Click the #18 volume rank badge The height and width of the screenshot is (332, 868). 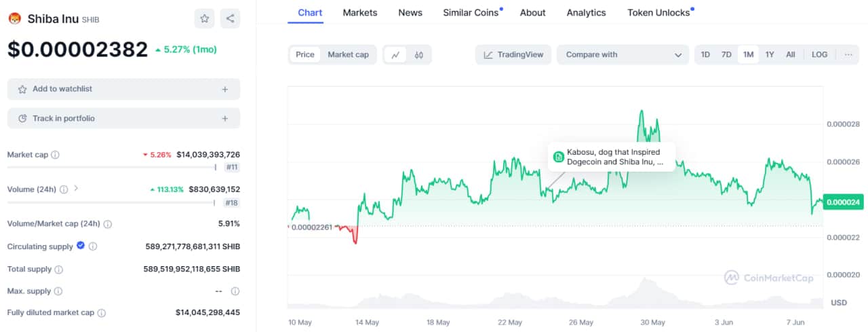(x=231, y=202)
